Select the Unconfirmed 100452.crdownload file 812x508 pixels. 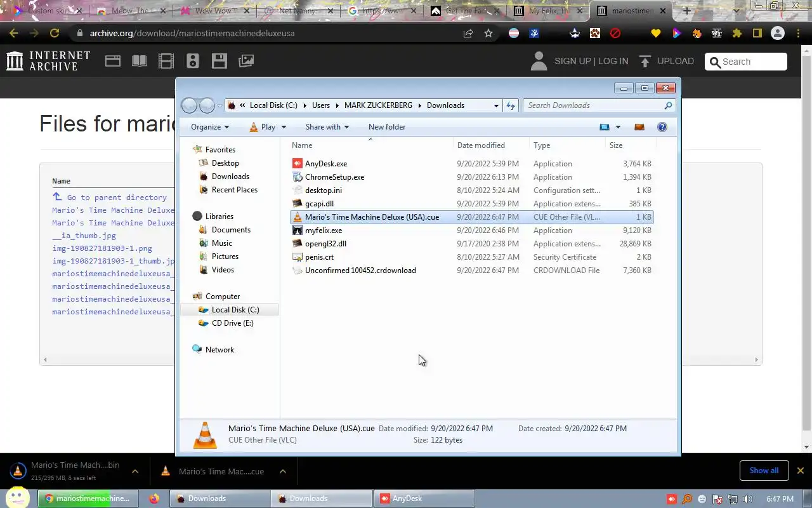tap(360, 271)
